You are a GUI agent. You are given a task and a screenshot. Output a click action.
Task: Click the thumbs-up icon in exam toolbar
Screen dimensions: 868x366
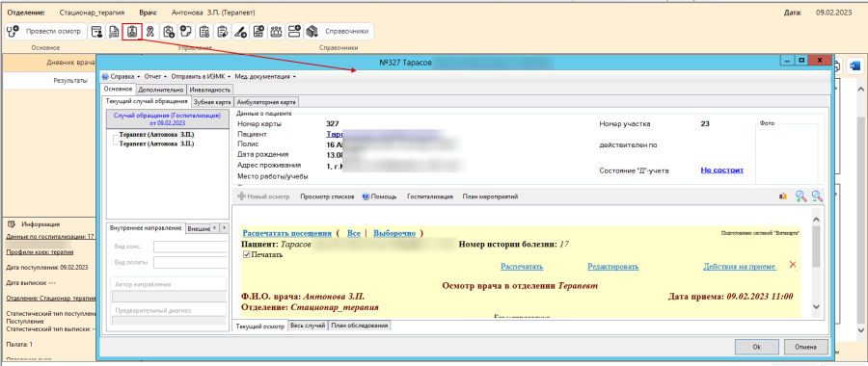[x=783, y=196]
